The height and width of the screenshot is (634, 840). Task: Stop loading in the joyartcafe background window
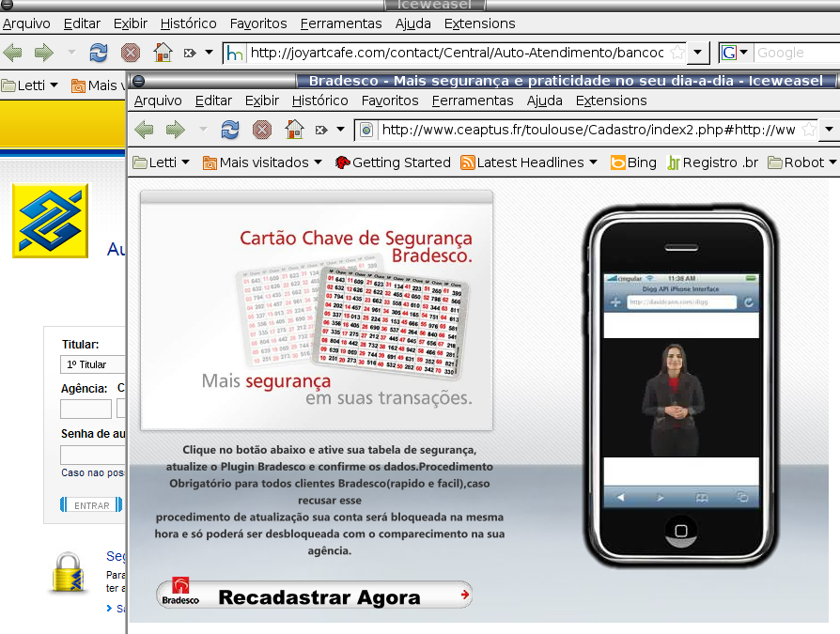(x=131, y=53)
